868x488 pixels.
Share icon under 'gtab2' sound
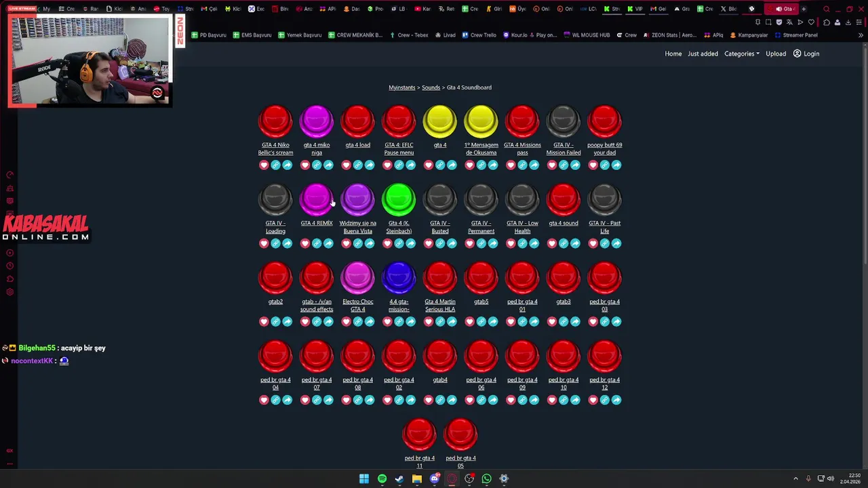pyautogui.click(x=287, y=322)
